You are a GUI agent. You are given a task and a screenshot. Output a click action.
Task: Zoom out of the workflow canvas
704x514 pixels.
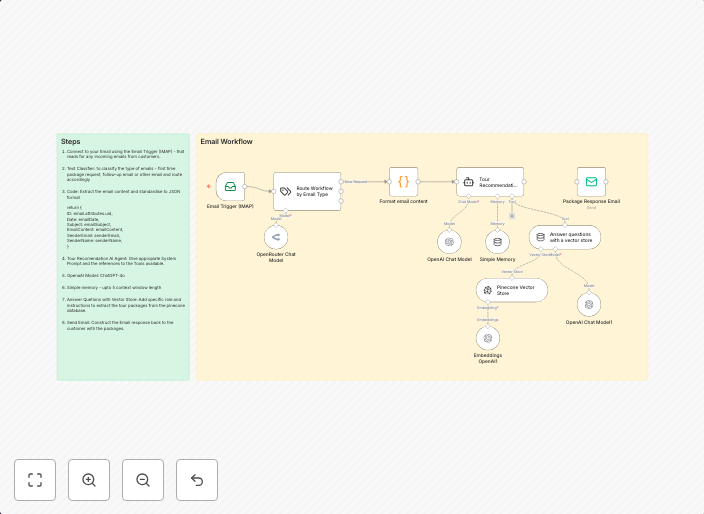pyautogui.click(x=143, y=480)
